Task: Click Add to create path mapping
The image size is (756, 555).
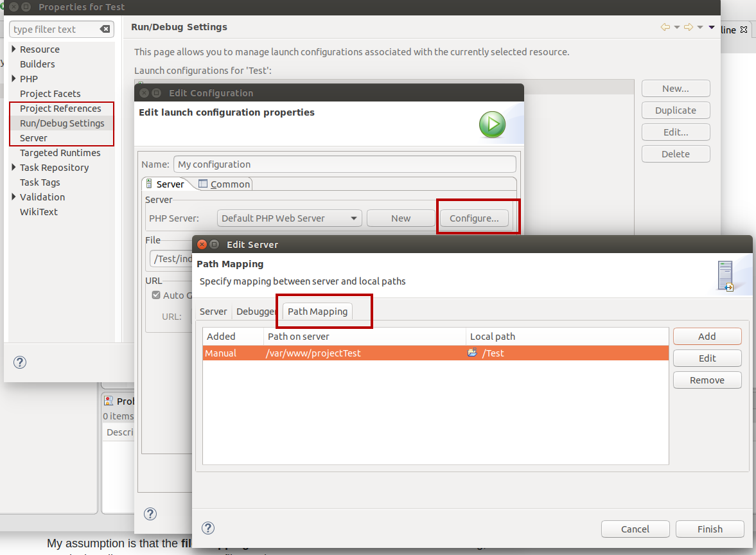Action: tap(707, 337)
